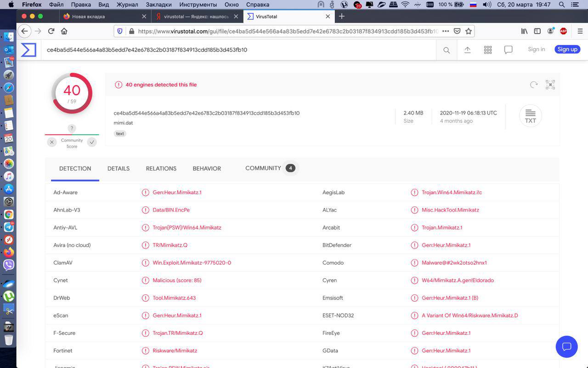Click the ESET-NOD32 engine name

click(338, 316)
